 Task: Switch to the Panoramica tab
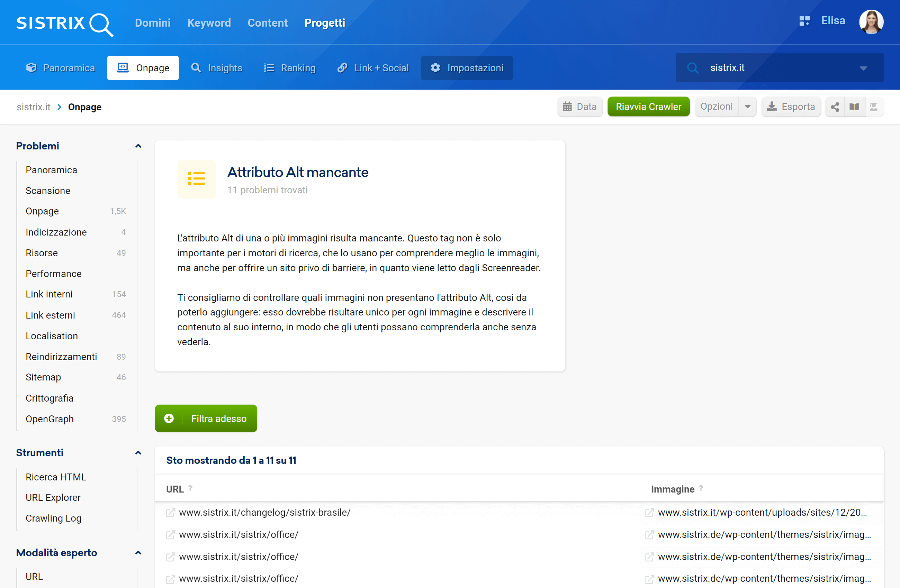61,68
